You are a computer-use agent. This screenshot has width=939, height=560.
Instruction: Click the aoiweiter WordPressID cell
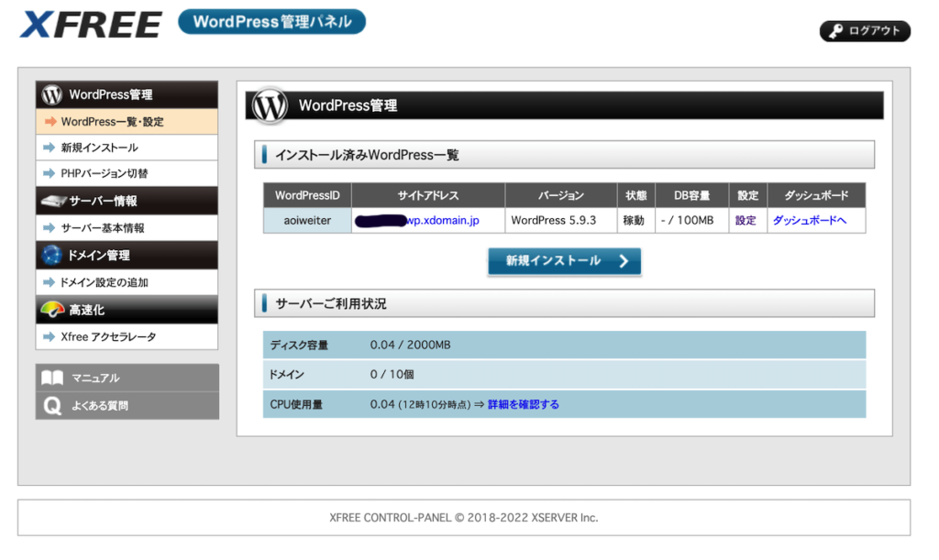click(x=307, y=220)
